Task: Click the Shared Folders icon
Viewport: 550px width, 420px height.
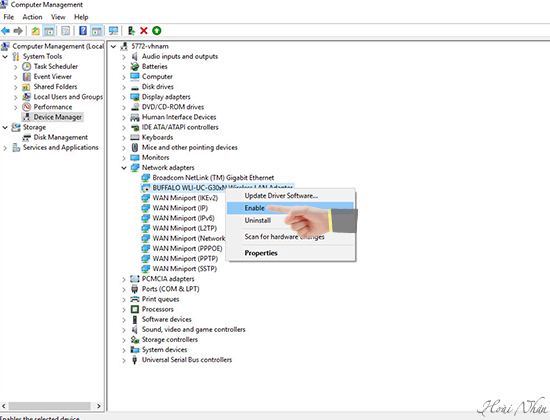Action: [x=26, y=87]
